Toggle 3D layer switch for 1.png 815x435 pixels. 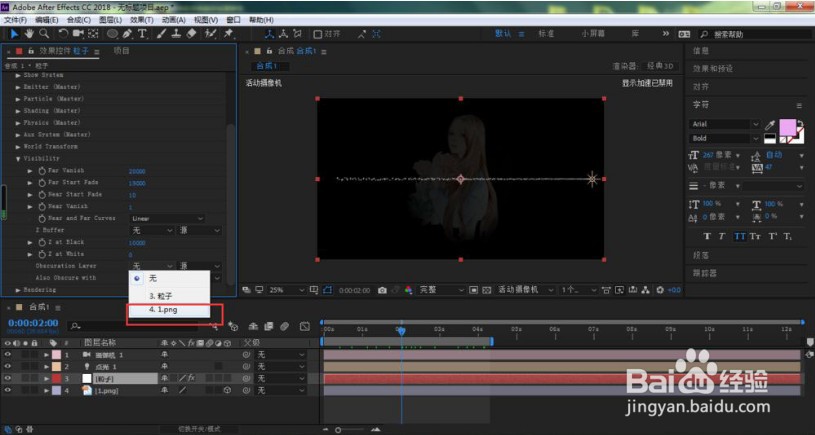(227, 390)
